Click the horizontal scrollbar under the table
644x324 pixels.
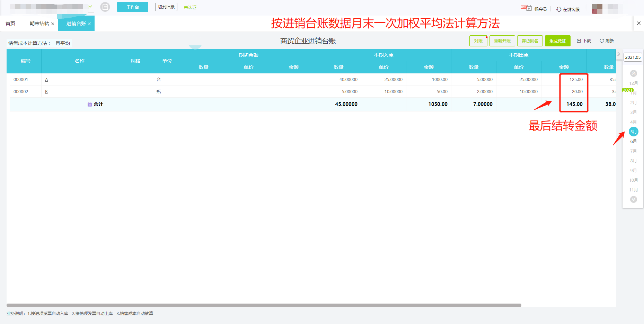point(264,305)
